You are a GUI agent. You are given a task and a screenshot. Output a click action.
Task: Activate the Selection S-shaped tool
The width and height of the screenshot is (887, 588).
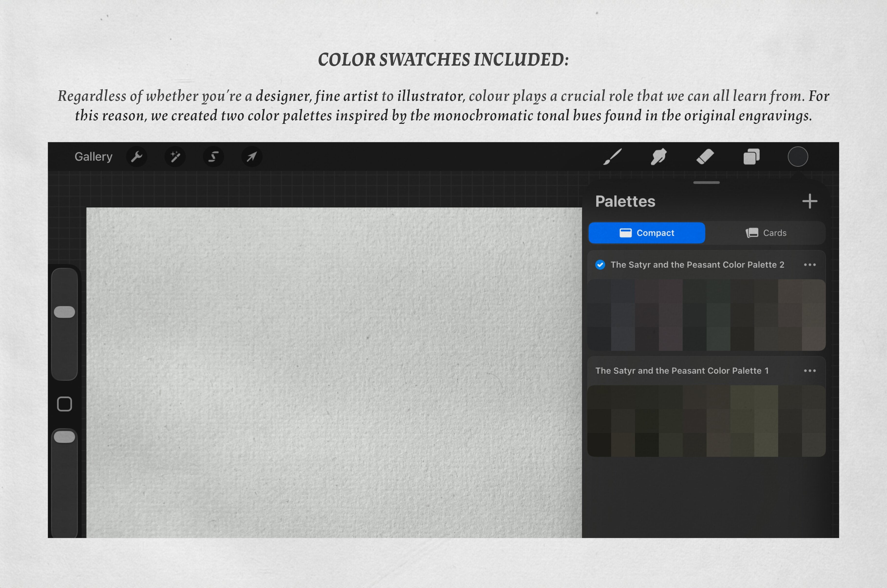tap(213, 157)
